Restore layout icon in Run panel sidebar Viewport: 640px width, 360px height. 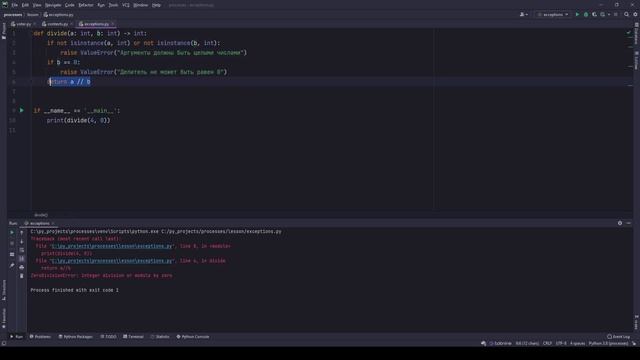pos(12,254)
